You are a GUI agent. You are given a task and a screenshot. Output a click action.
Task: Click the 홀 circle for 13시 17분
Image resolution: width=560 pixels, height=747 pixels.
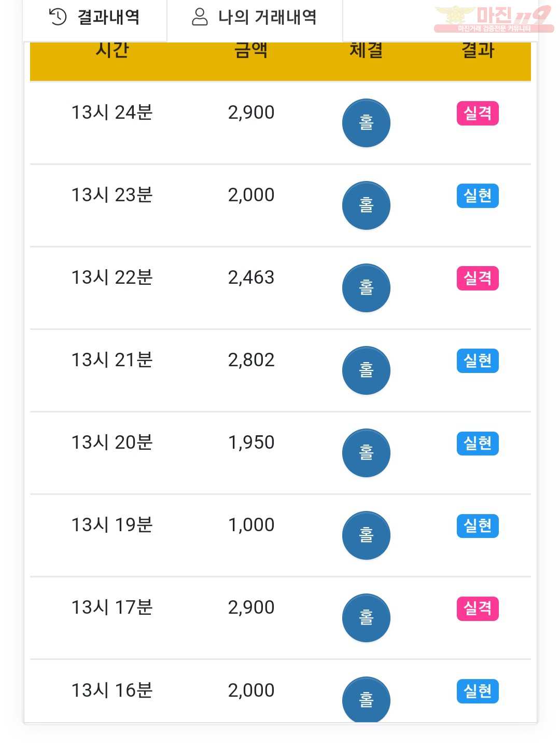(366, 618)
